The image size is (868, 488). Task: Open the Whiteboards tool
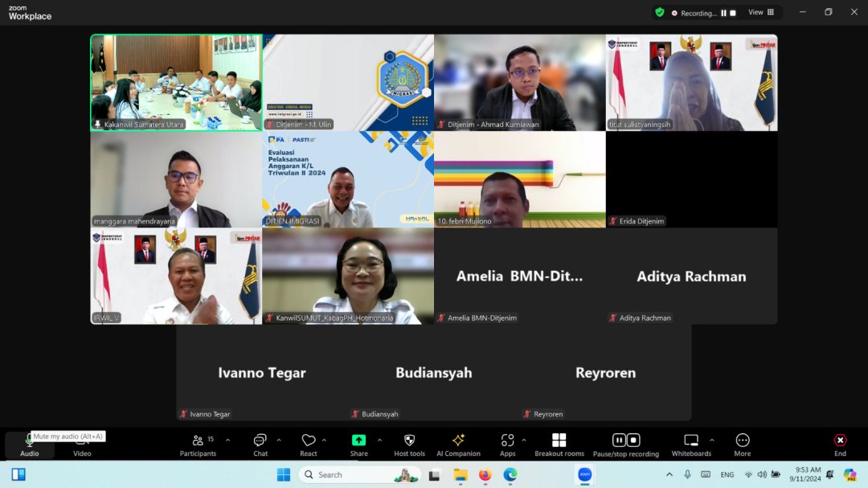point(691,443)
